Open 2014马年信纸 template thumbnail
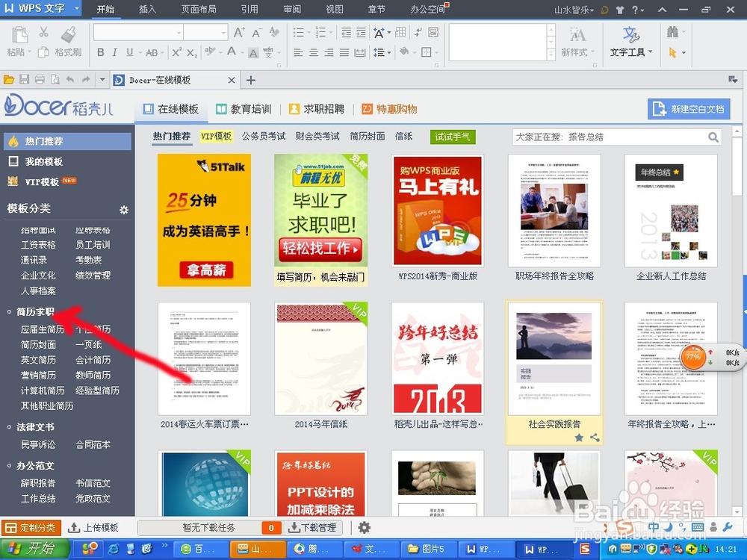Image resolution: width=747 pixels, height=560 pixels. click(x=320, y=358)
